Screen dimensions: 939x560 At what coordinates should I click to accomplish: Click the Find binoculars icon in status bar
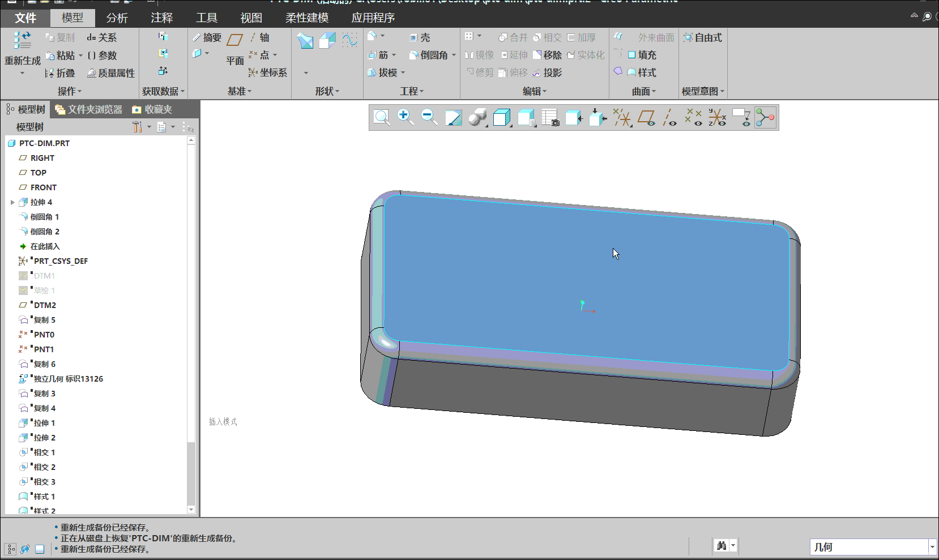click(722, 546)
